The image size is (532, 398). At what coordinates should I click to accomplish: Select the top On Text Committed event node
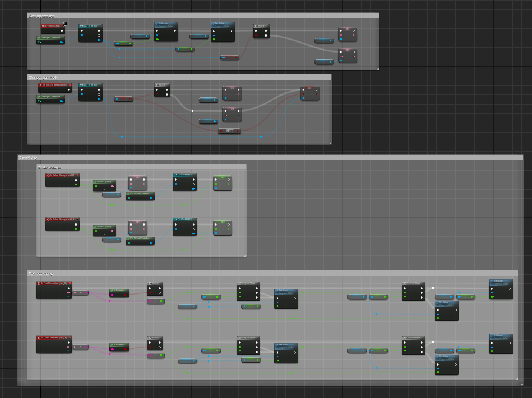pyautogui.click(x=54, y=284)
